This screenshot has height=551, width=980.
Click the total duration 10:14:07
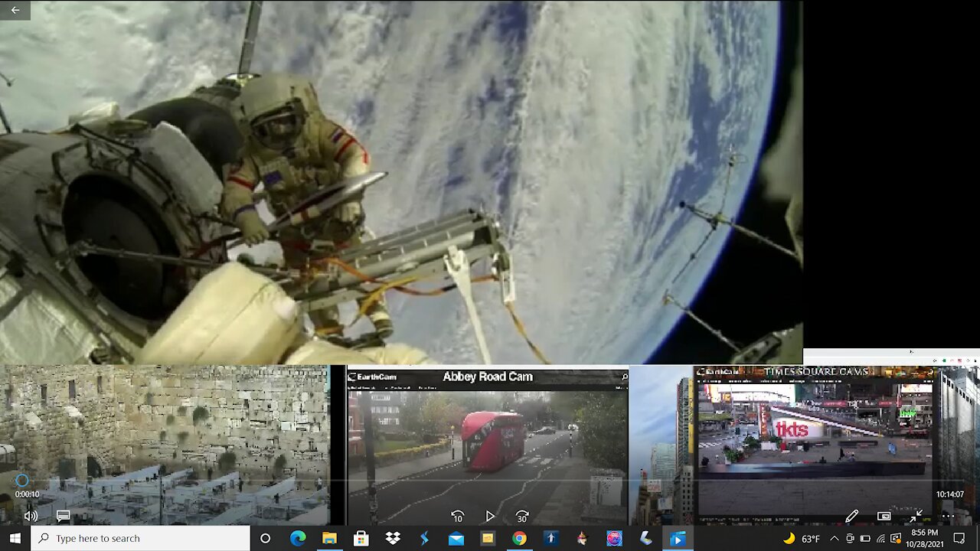pyautogui.click(x=950, y=494)
